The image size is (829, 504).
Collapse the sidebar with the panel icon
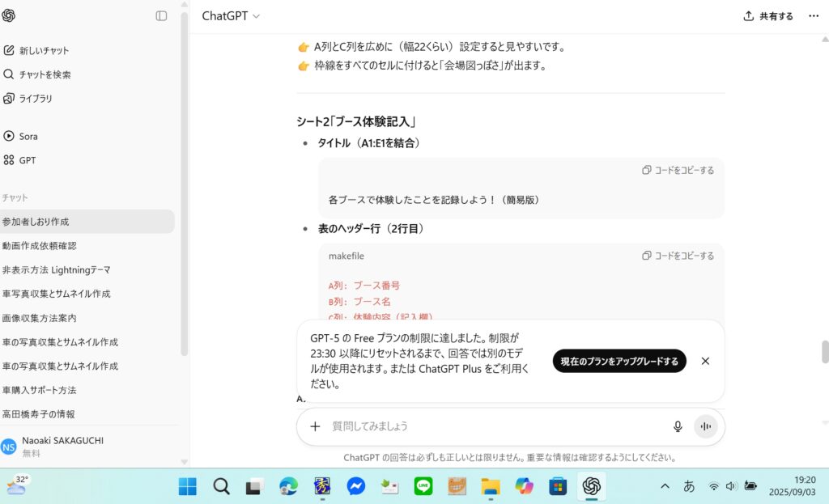coord(161,16)
